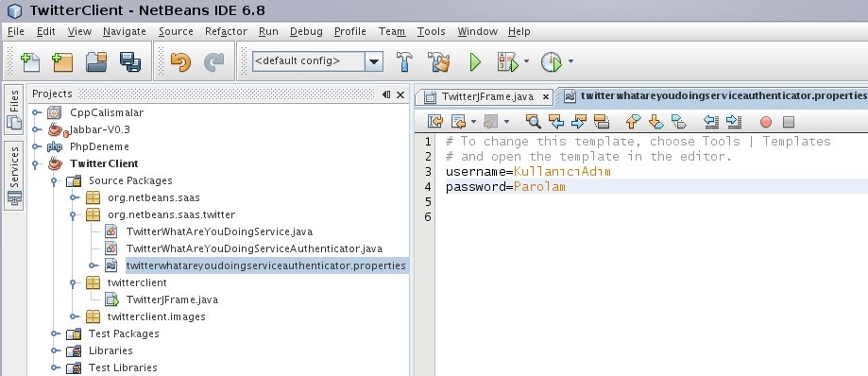This screenshot has height=376, width=868.
Task: Expand the CppCalismalar project node
Action: (x=36, y=112)
